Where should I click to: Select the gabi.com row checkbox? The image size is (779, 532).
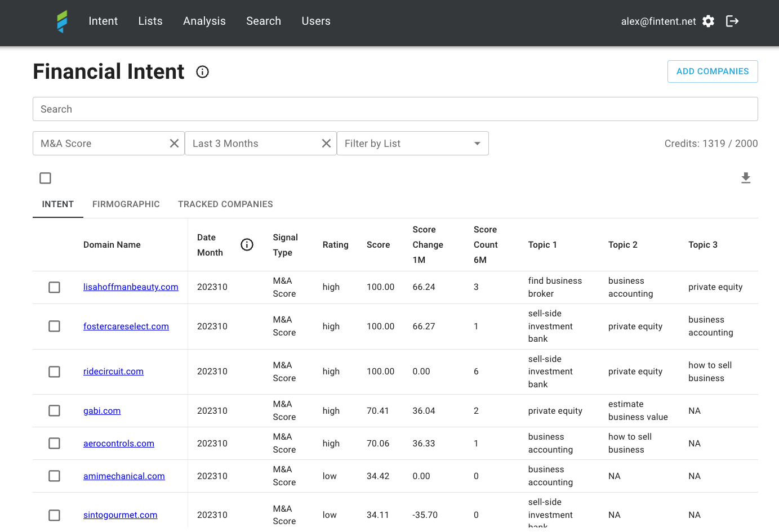tap(55, 411)
